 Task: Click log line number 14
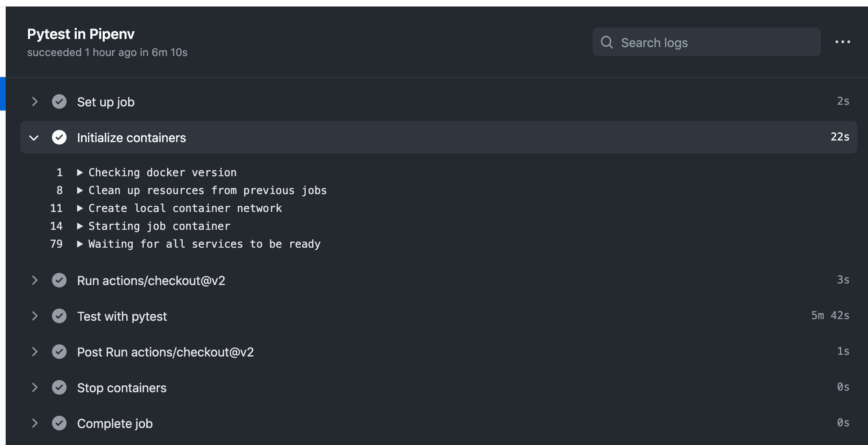(56, 226)
